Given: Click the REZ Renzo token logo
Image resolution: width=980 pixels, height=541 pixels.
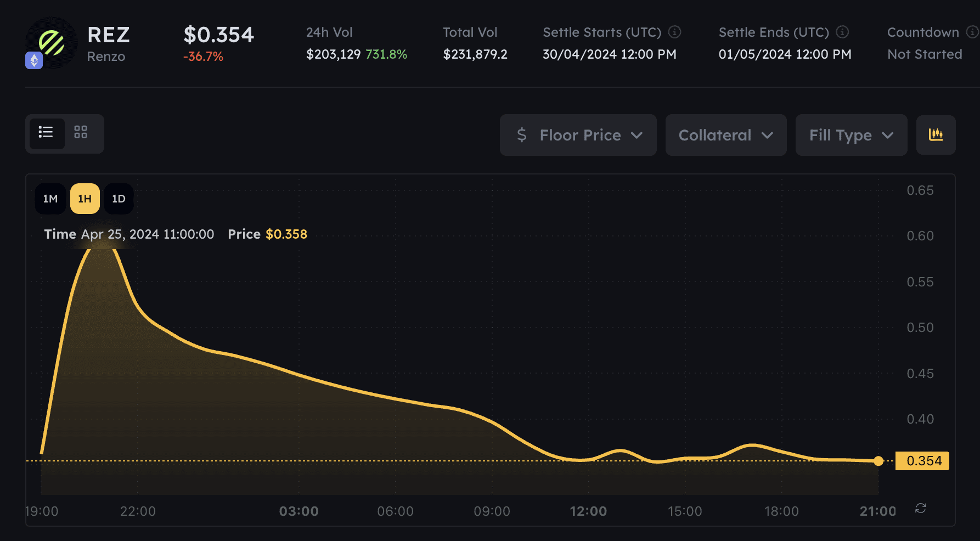Looking at the screenshot, I should 52,43.
